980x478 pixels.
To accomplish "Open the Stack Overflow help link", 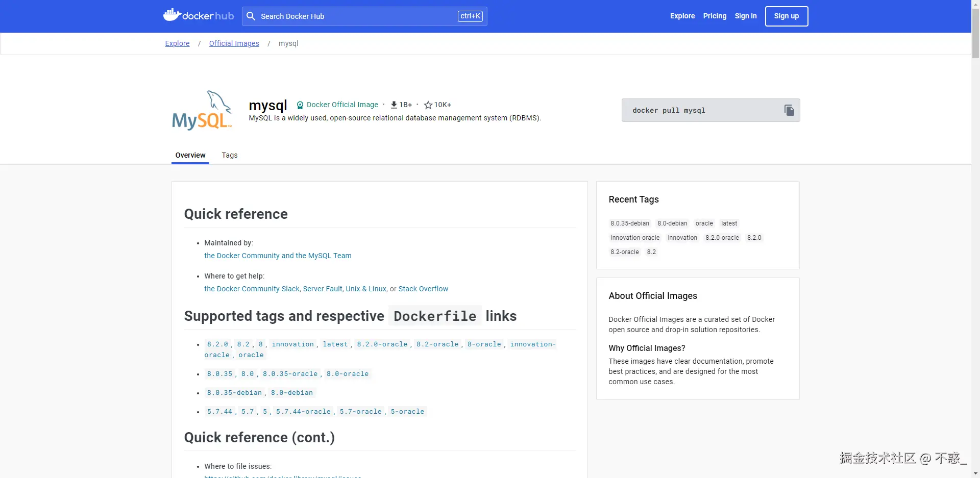I will (423, 289).
